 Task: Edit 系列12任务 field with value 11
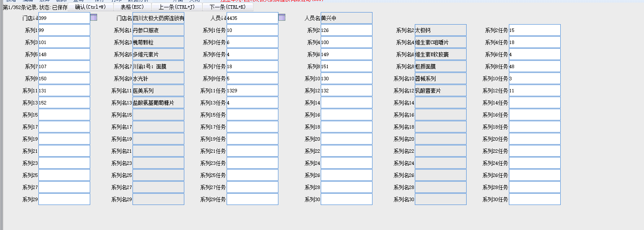pos(535,91)
